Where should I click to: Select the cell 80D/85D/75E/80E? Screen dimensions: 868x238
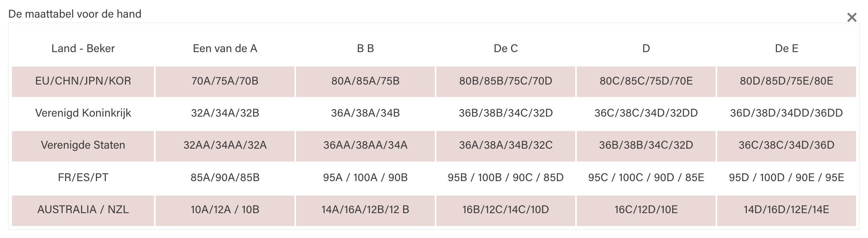coord(787,81)
